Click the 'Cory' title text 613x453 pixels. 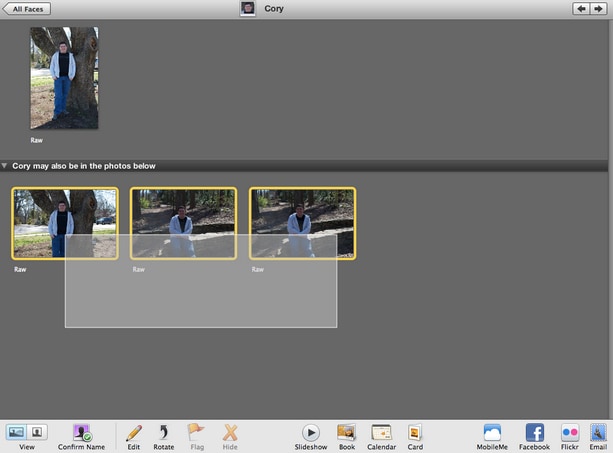(x=274, y=9)
